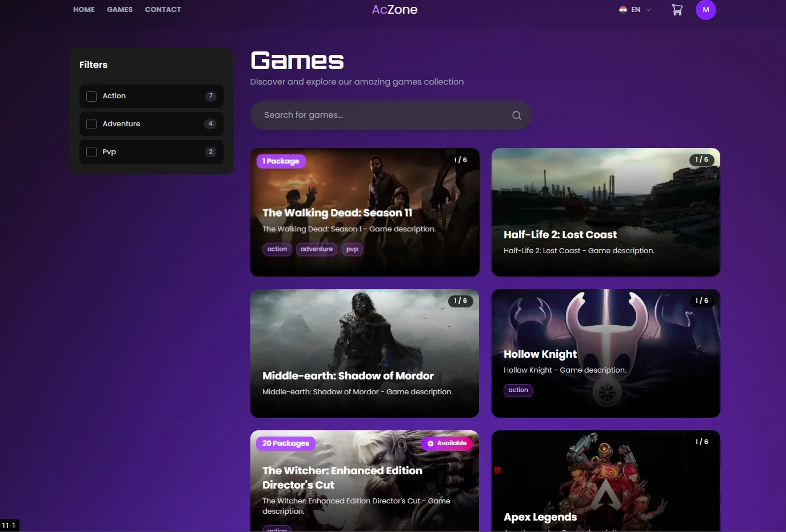
Task: Tick the Adventure filter checkbox
Action: tap(91, 124)
